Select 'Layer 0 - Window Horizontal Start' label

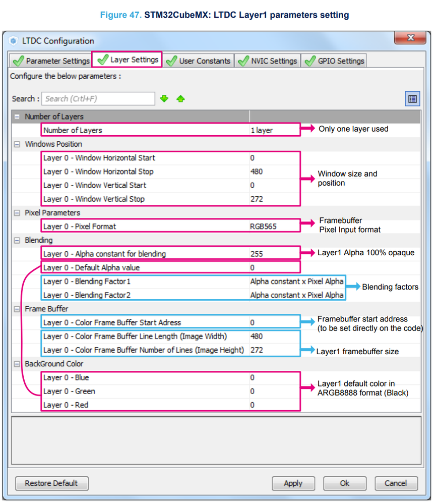coord(99,158)
